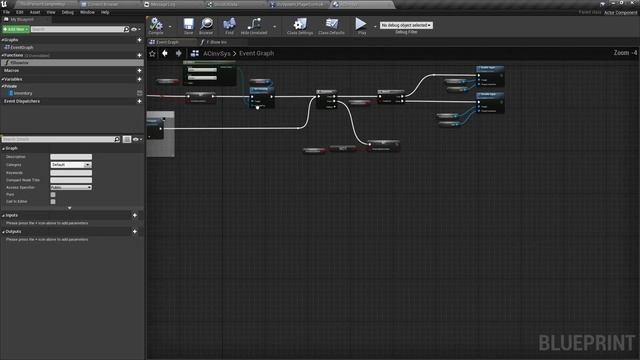The width and height of the screenshot is (640, 360).
Task: Open Actor Component parent class link
Action: (620, 13)
